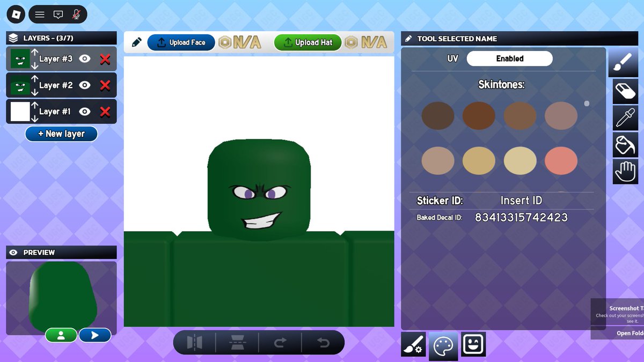Pick the medium brown third skintone swatch
This screenshot has width=644, height=362.
[520, 115]
